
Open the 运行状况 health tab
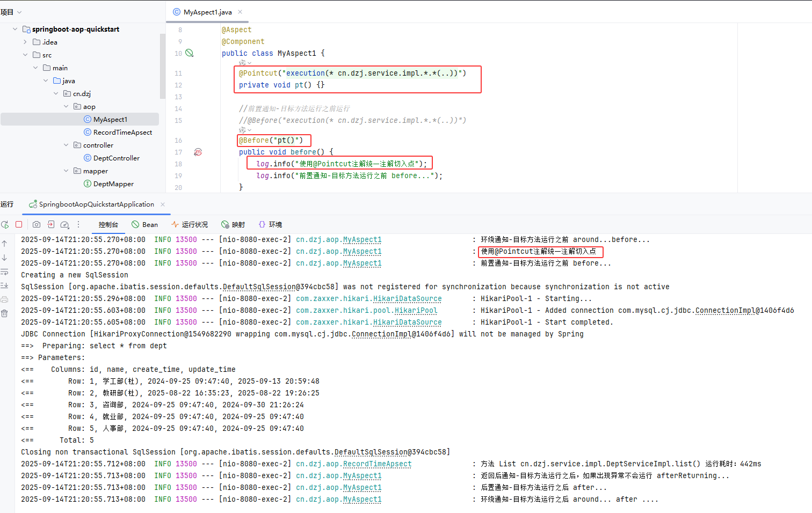190,224
